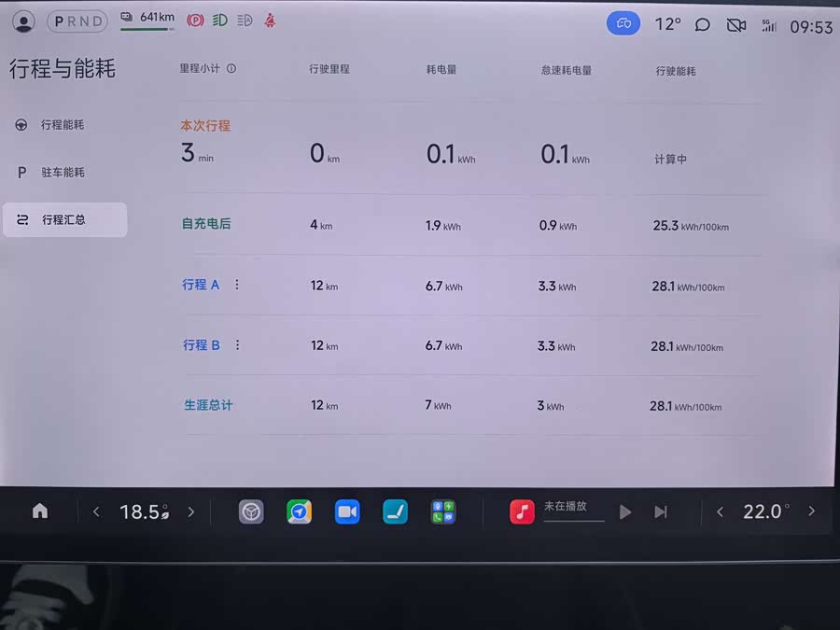Open options menu for 行程 B

click(237, 344)
